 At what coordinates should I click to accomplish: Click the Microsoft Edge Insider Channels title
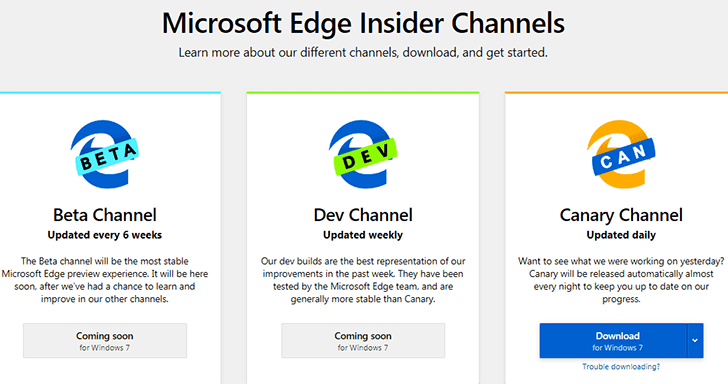[x=363, y=23]
